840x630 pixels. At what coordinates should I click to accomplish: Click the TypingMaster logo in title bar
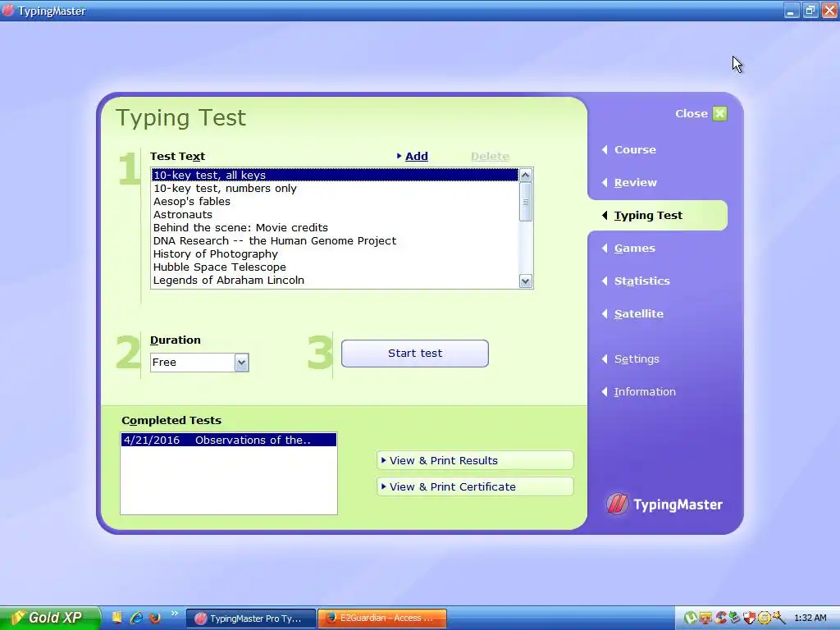click(8, 10)
